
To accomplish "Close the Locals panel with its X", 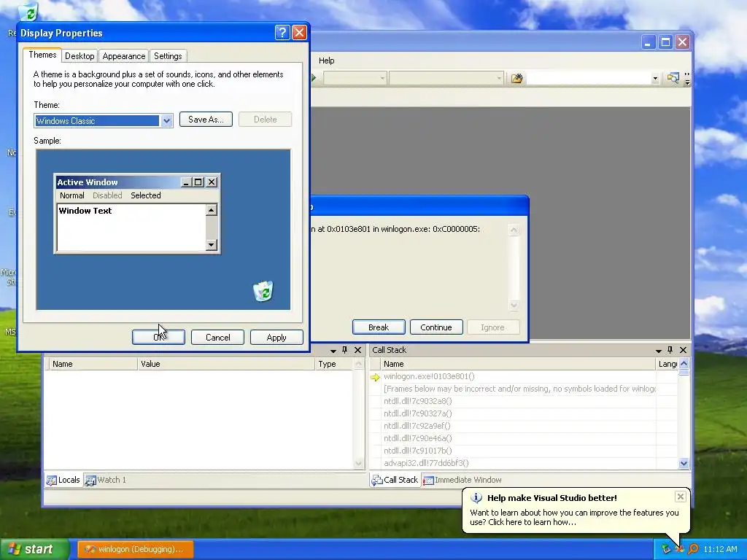I will 357,350.
